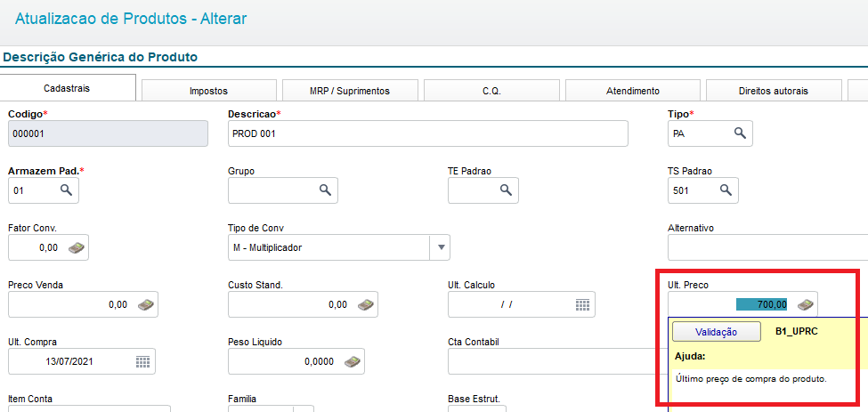Click the Grupo field search magnifier
The image size is (868, 412).
click(326, 190)
